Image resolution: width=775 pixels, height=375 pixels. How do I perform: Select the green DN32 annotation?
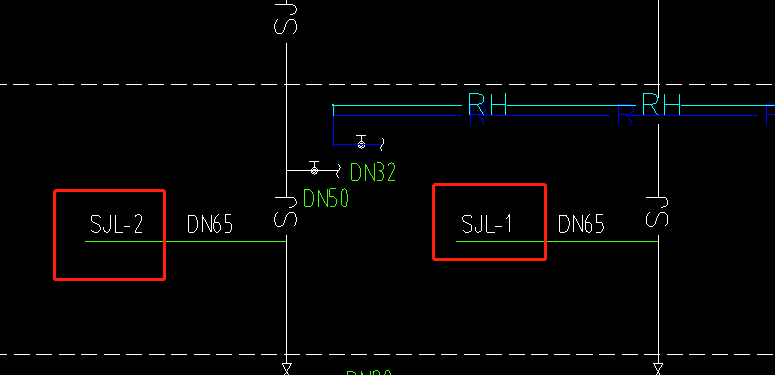(373, 172)
